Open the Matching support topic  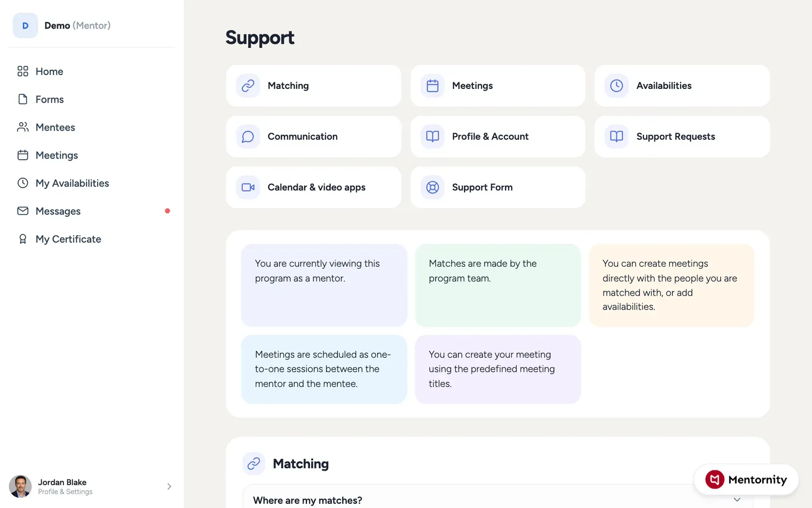[314, 86]
